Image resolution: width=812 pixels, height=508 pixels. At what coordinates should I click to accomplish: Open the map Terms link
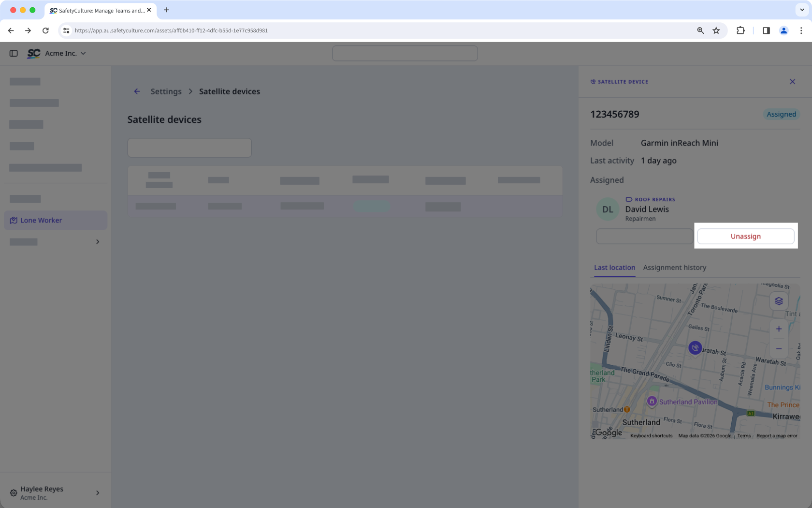pyautogui.click(x=744, y=436)
